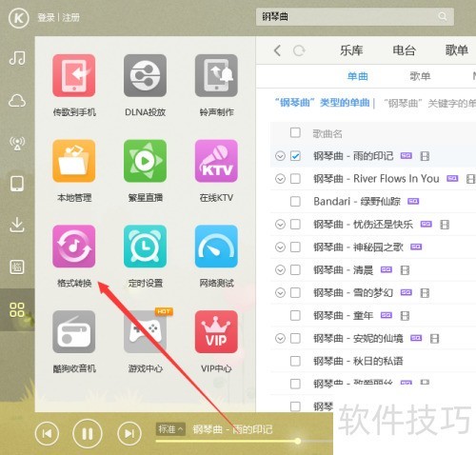Select the 单曲 results tab

pyautogui.click(x=358, y=76)
